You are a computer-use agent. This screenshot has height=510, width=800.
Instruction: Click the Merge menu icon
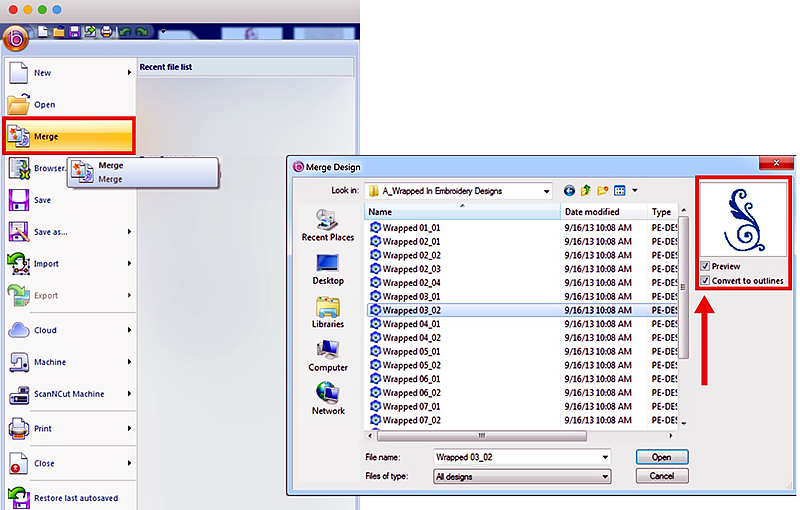(x=20, y=136)
